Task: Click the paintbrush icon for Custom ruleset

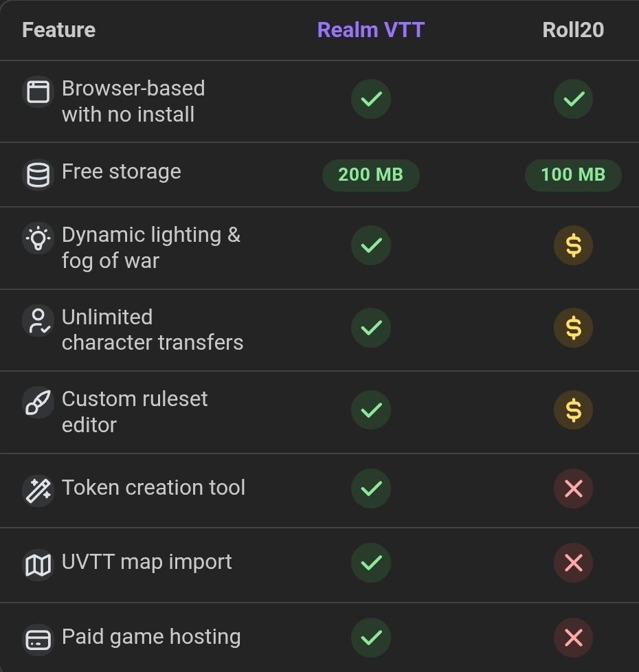Action: tap(38, 403)
